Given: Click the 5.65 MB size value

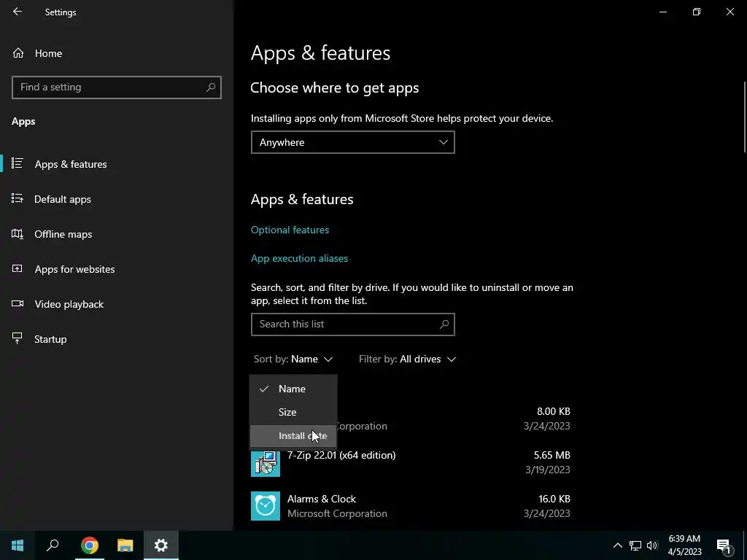Looking at the screenshot, I should [551, 455].
